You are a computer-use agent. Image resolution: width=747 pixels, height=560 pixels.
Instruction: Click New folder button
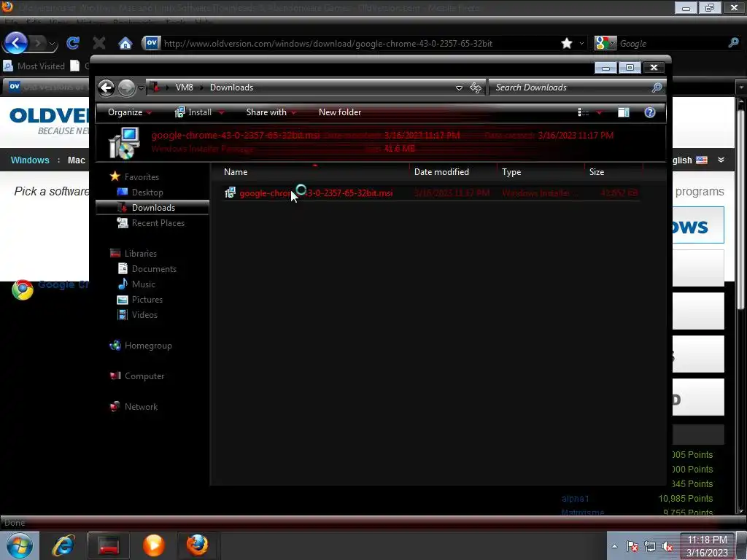coord(340,112)
